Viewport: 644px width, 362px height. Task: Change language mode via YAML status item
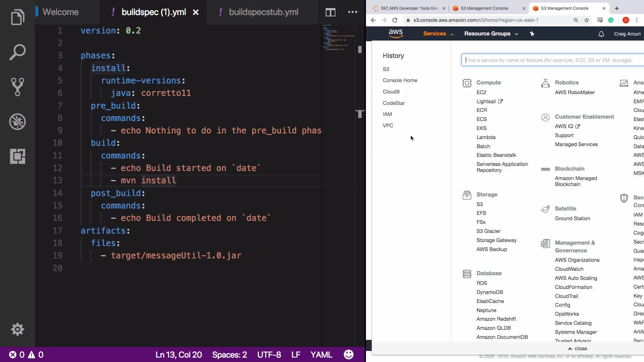coord(321,355)
